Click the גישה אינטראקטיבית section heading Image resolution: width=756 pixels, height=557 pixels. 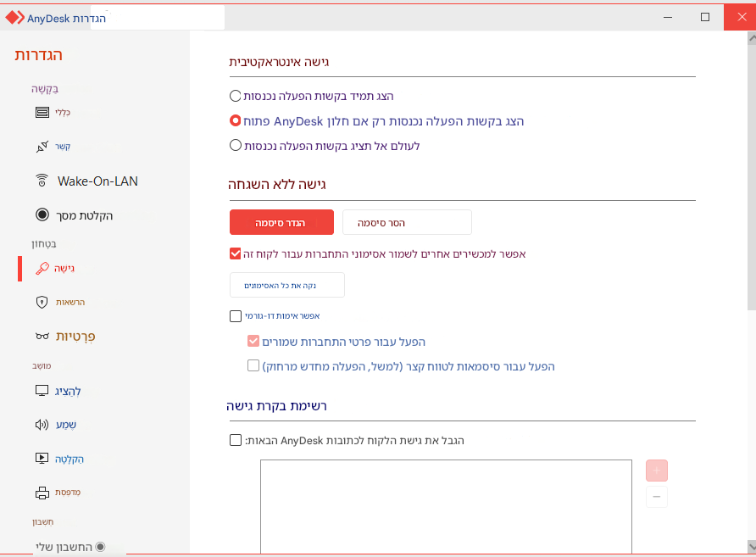[279, 62]
